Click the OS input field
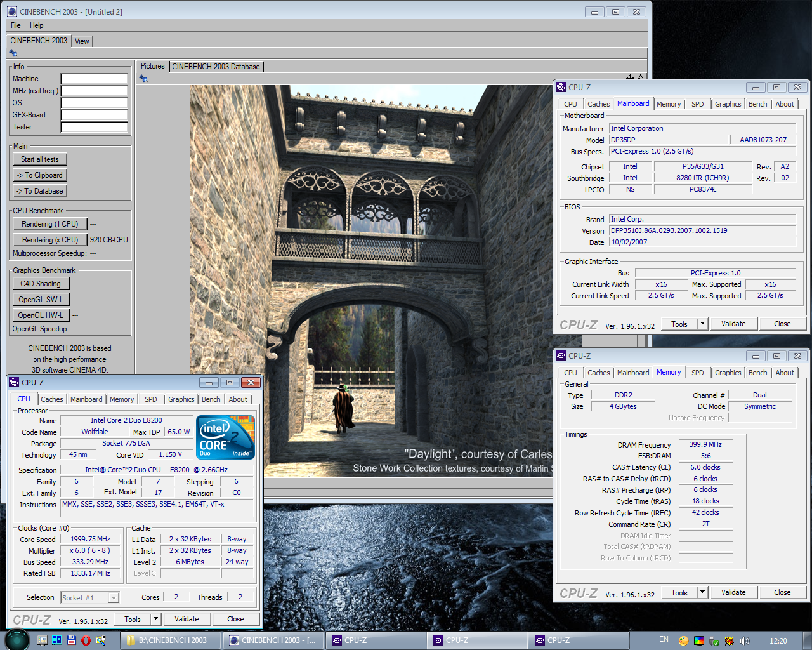This screenshot has height=650, width=812. click(x=95, y=103)
